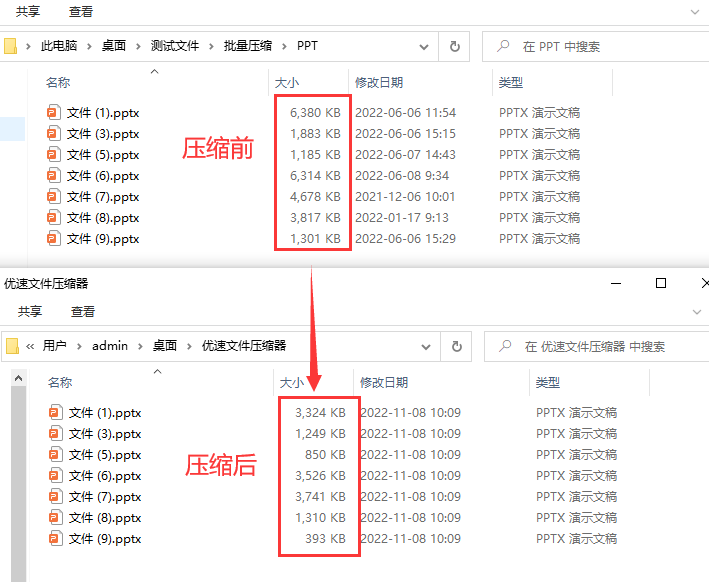Expand the ribbon in the 优速文件压缩器 window

tap(697, 312)
